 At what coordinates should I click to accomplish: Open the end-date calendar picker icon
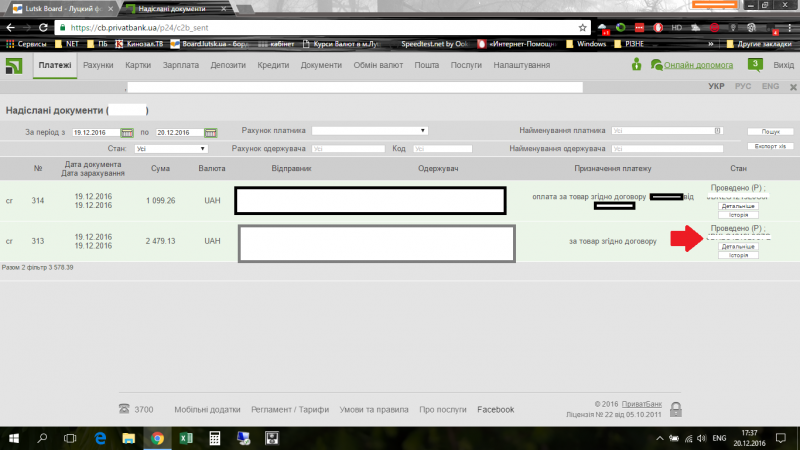tap(211, 132)
